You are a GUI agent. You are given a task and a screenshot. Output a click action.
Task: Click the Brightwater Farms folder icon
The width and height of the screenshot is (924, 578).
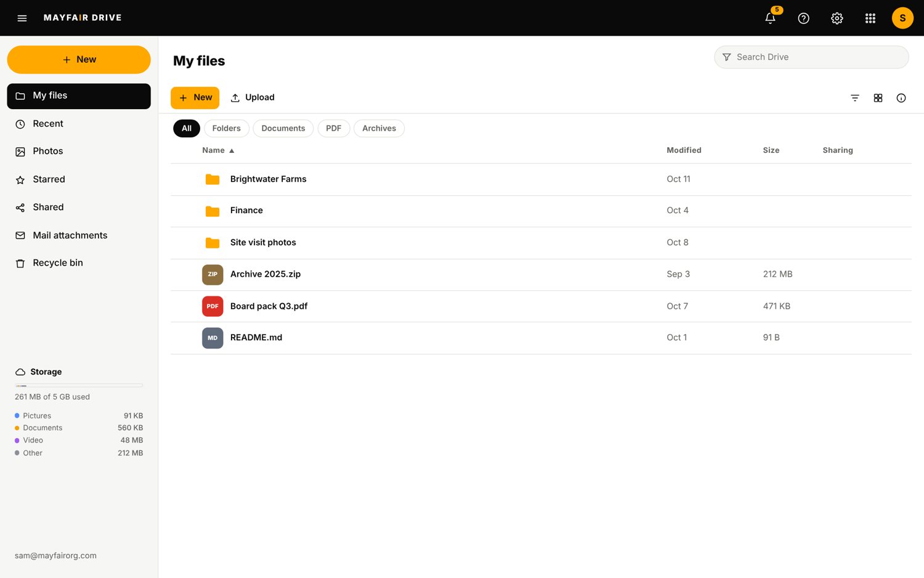(x=213, y=179)
